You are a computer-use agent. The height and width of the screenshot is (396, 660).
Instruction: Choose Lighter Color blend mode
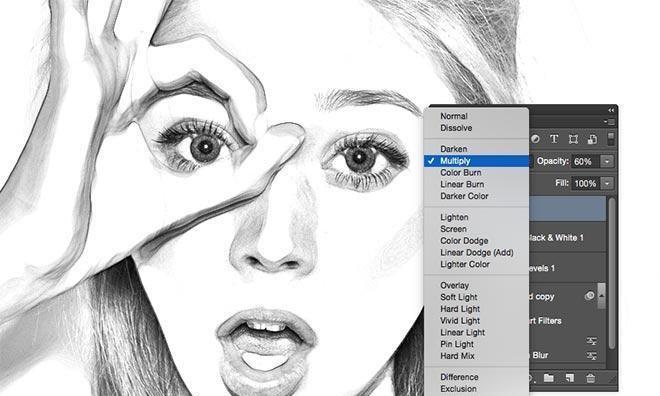[476, 264]
